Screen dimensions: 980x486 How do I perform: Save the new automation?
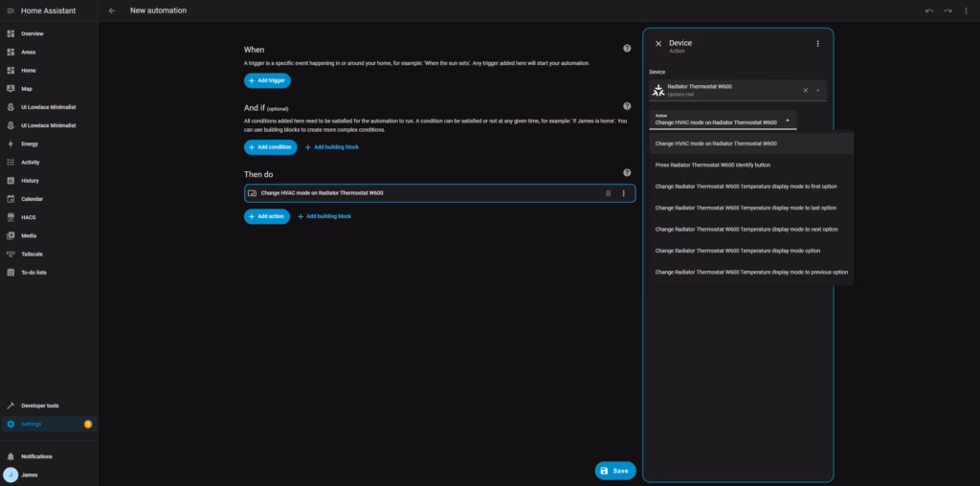614,471
